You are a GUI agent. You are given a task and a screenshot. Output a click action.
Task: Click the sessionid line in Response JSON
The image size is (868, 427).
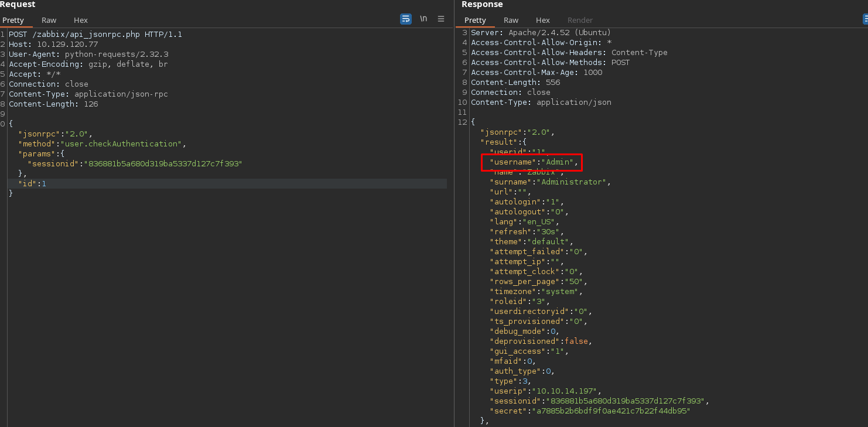(600, 401)
